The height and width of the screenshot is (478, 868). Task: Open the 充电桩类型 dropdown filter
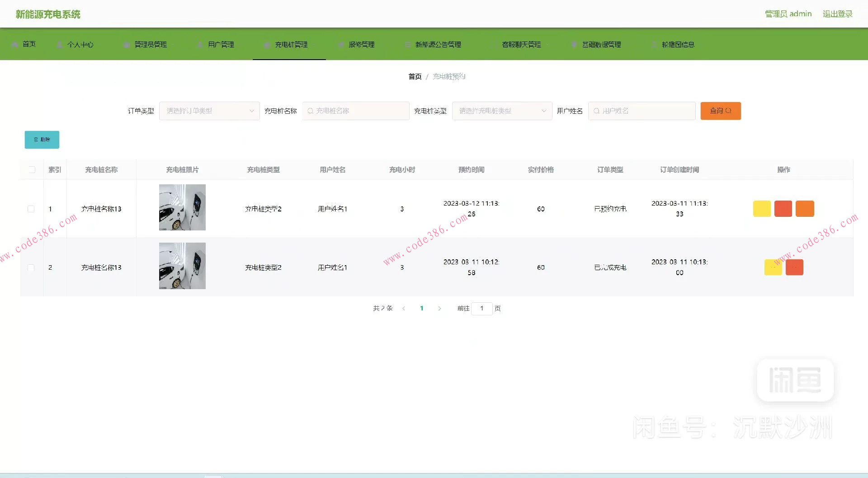click(502, 111)
